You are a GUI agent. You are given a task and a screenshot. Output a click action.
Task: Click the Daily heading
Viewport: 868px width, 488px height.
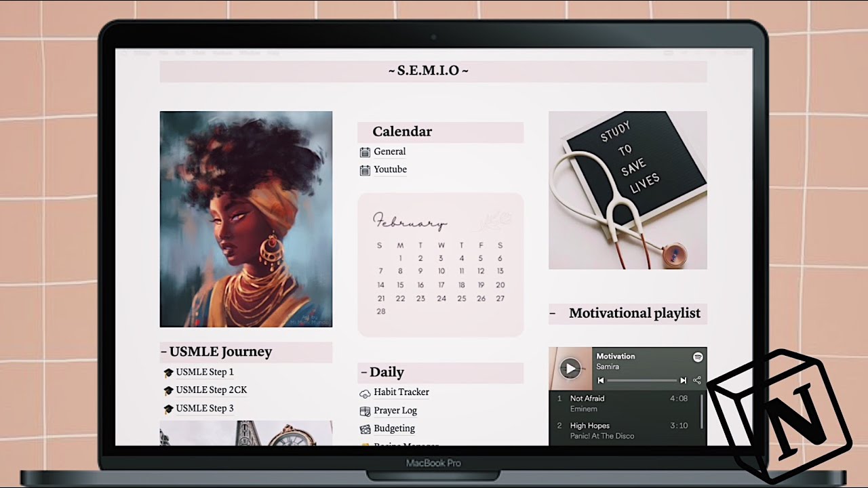387,372
